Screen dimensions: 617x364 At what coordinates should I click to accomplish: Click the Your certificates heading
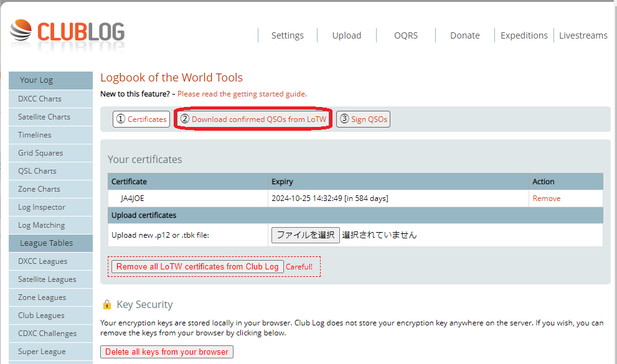(x=145, y=159)
